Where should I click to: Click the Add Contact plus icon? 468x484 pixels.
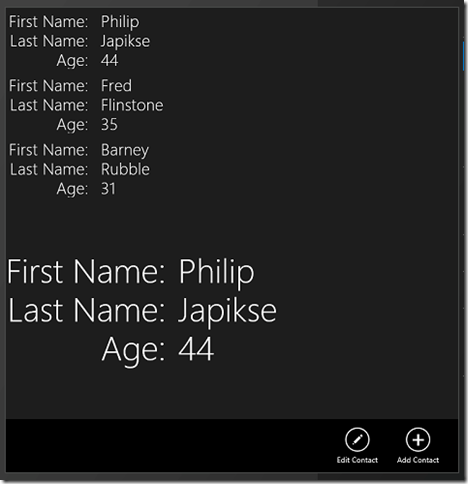point(418,439)
